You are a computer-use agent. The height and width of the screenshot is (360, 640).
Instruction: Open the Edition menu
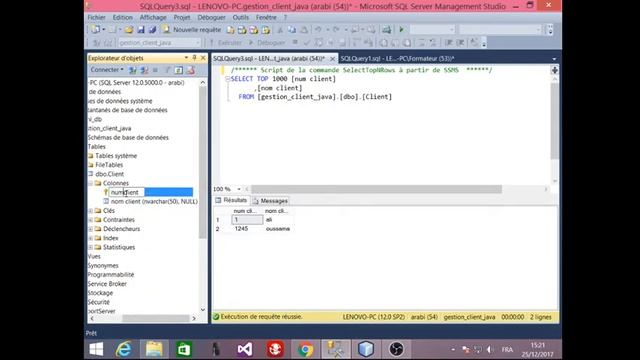[x=122, y=18]
